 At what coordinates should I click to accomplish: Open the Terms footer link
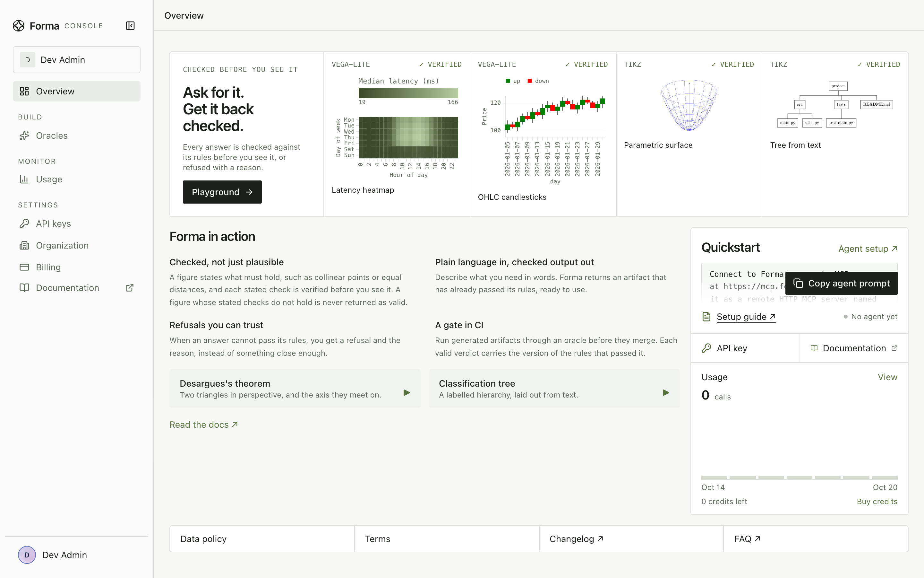447,539
